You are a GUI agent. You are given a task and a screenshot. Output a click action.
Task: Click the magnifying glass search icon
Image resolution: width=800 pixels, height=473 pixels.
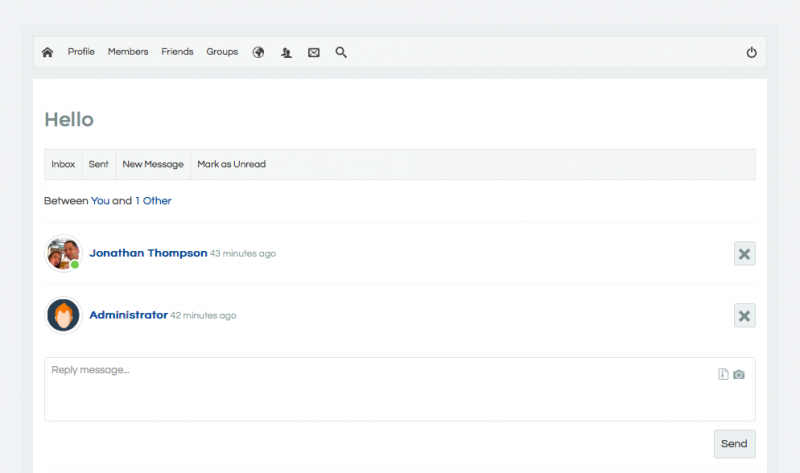341,52
